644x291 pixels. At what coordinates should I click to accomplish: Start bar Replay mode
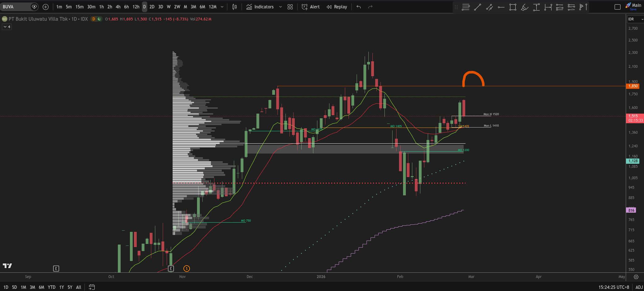pyautogui.click(x=337, y=7)
